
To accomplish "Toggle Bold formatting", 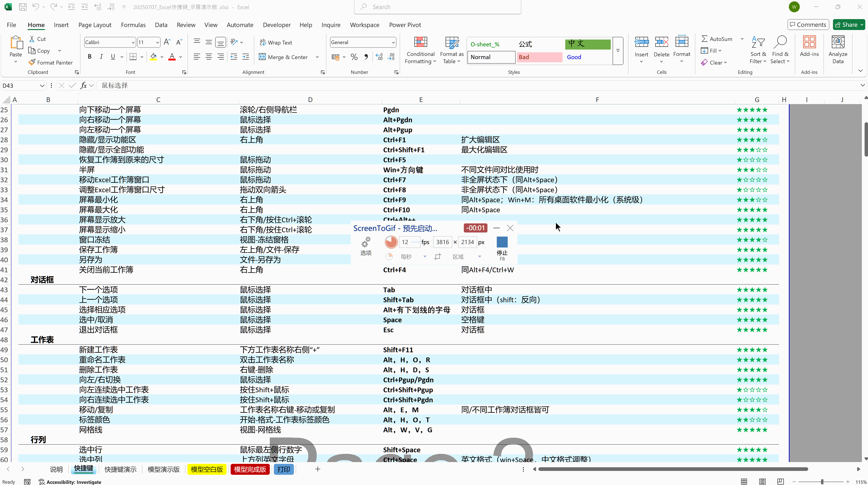I will [x=89, y=57].
